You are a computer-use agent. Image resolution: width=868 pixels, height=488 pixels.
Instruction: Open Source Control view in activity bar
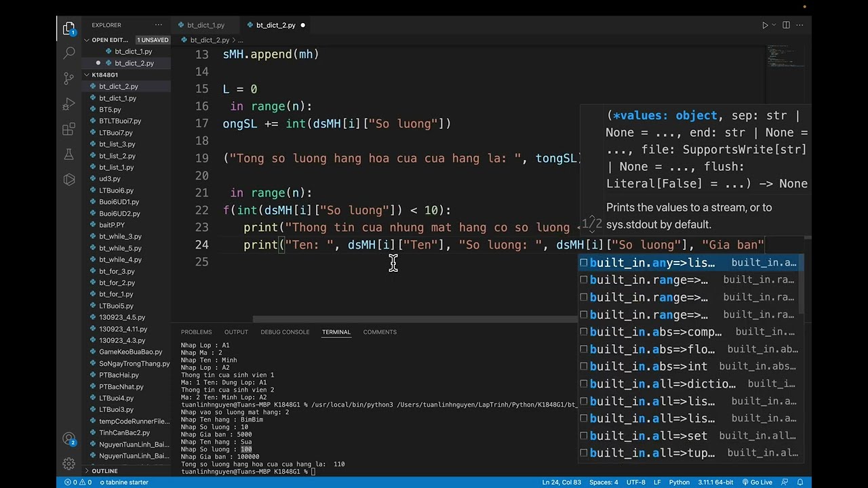coord(68,78)
